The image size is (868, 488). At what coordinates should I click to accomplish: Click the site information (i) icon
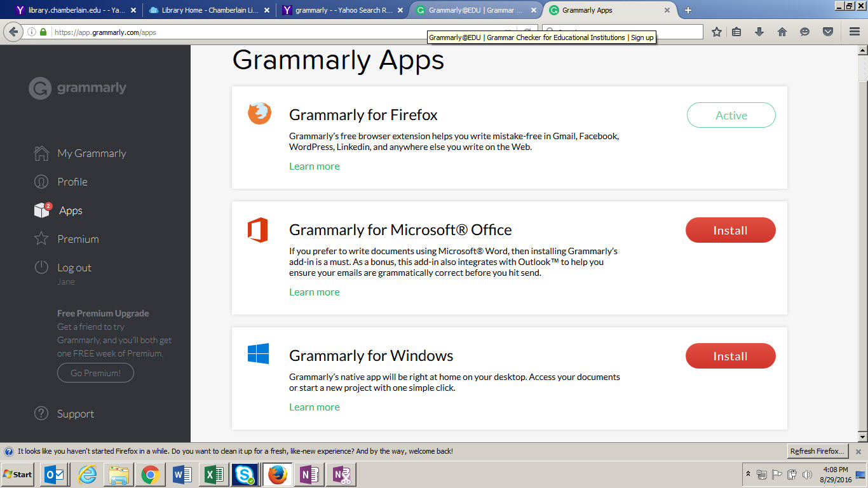(x=32, y=32)
